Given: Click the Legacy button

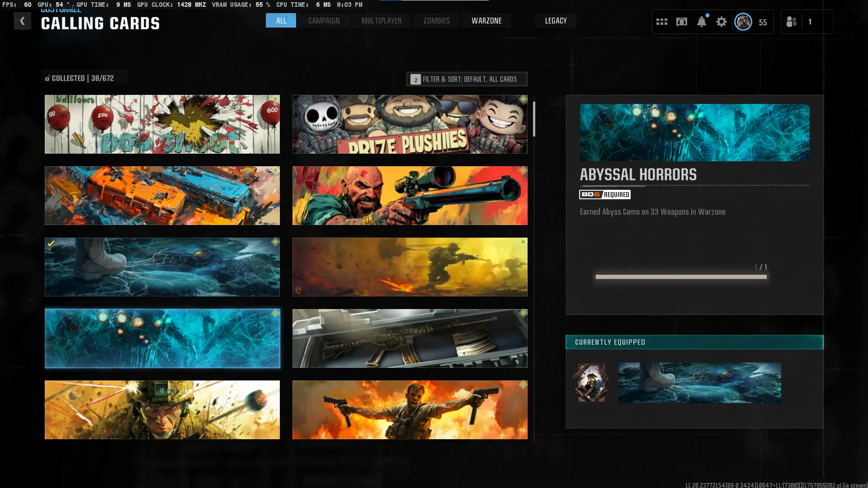Looking at the screenshot, I should [x=556, y=21].
